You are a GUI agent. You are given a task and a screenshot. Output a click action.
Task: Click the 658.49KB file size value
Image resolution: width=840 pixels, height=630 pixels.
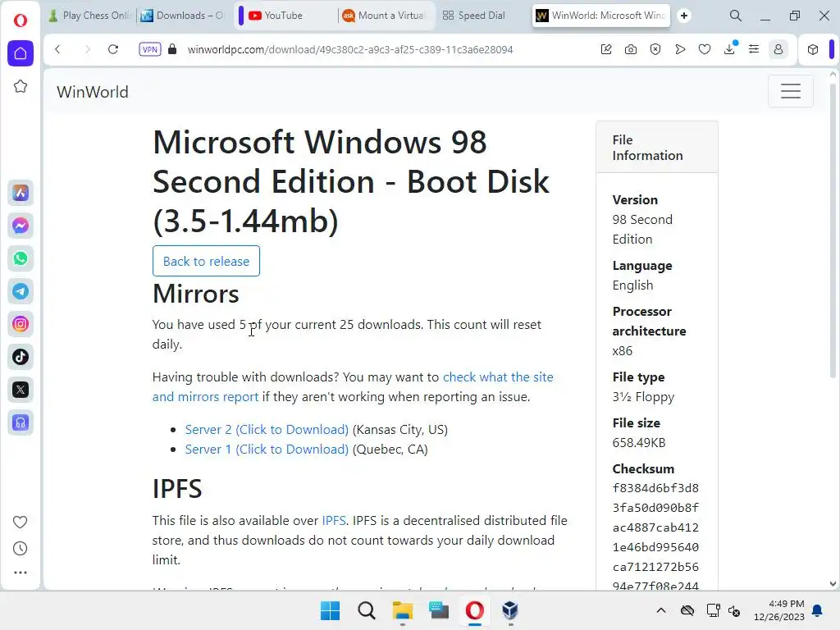[638, 442]
